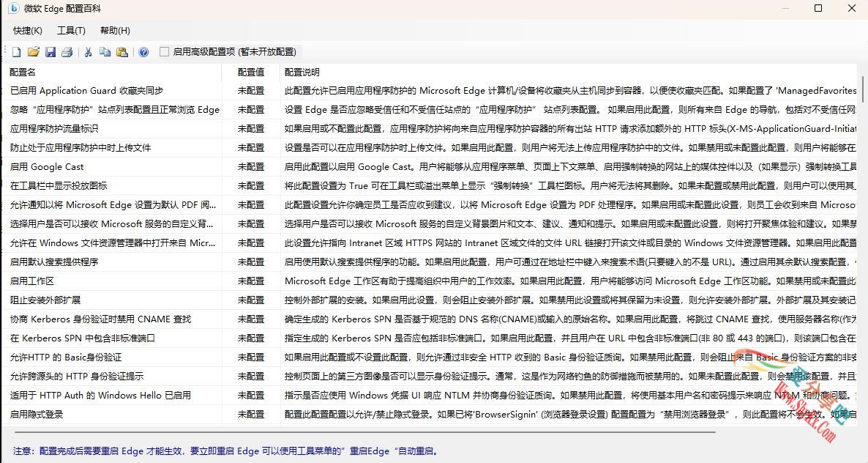Select the 阻止安装外部扩展 row

430,300
